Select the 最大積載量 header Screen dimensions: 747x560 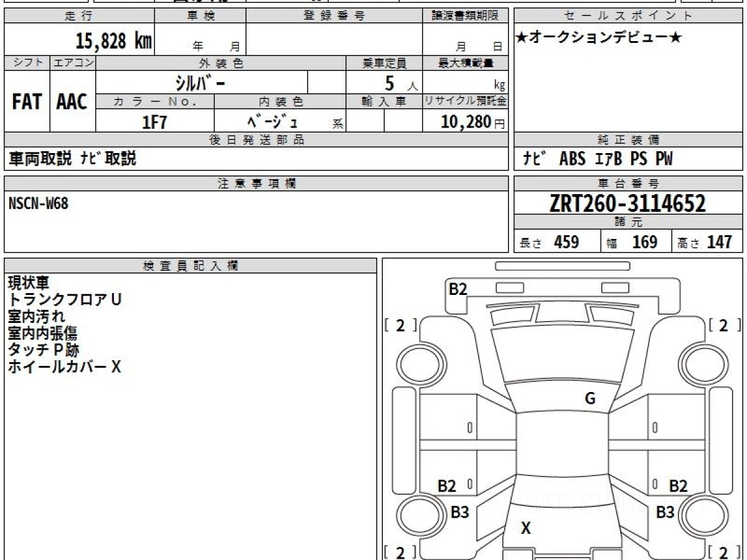point(466,63)
